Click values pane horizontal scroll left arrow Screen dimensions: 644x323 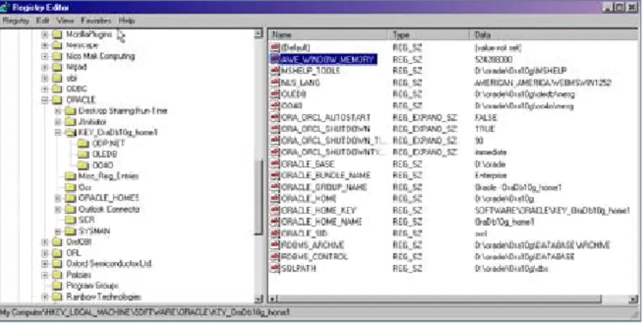pos(273,299)
